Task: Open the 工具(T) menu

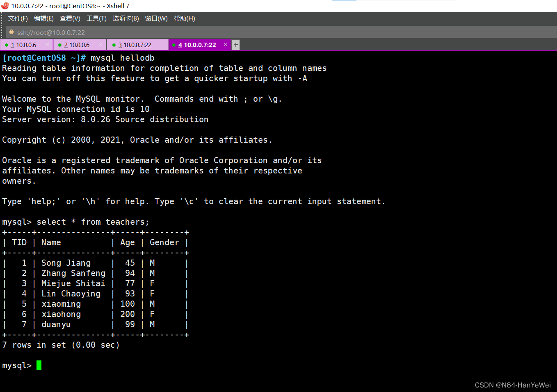Action: (x=96, y=18)
